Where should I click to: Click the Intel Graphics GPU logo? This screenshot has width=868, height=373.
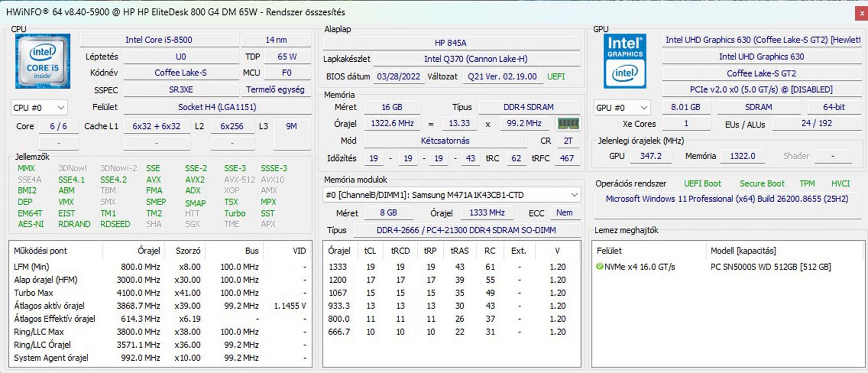tap(625, 61)
